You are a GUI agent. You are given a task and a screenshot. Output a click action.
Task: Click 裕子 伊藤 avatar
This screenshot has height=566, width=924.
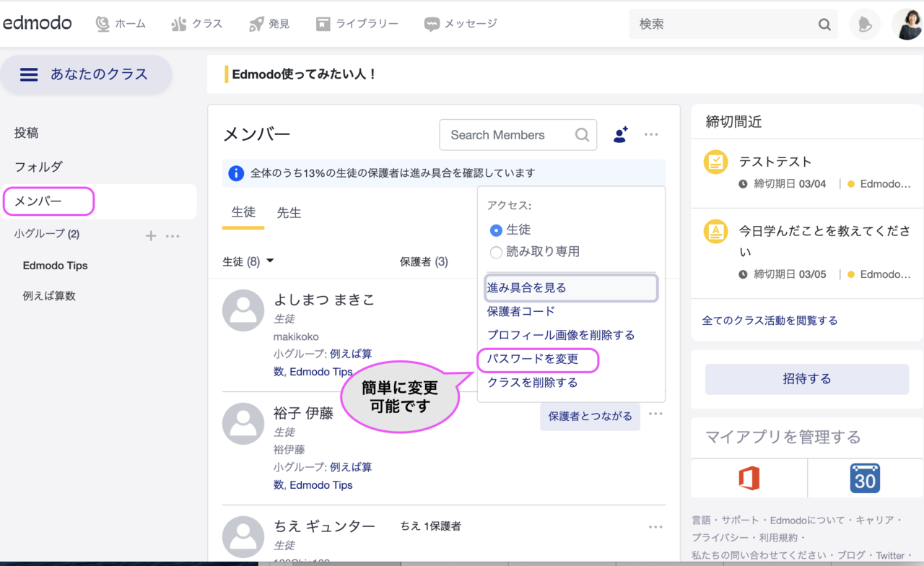pos(243,424)
